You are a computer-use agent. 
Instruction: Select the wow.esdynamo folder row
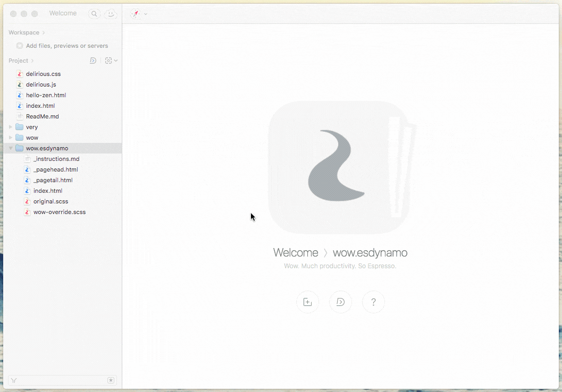62,148
